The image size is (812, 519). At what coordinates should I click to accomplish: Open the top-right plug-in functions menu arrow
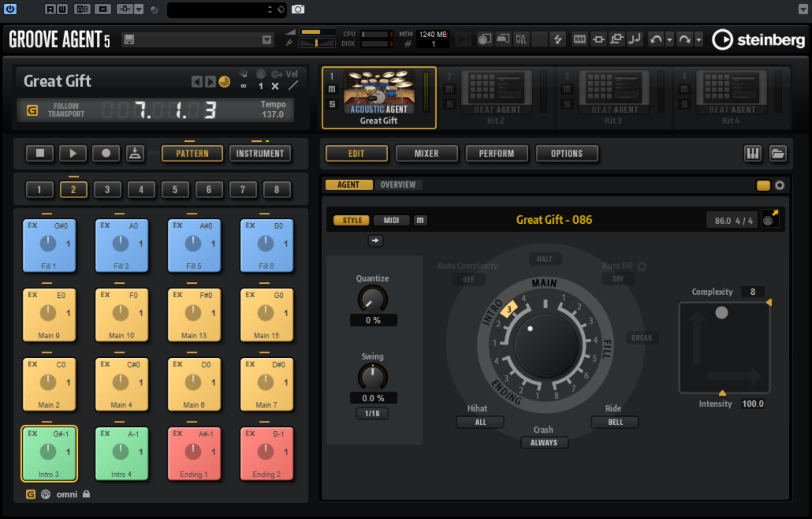pos(803,9)
